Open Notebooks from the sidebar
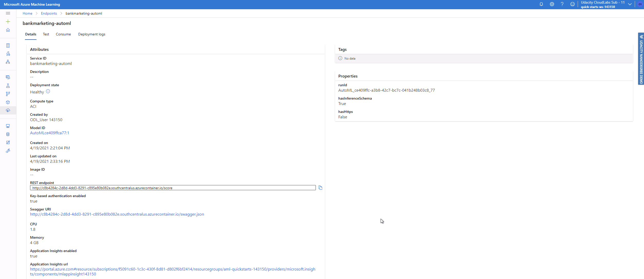The width and height of the screenshot is (644, 279). click(8, 45)
